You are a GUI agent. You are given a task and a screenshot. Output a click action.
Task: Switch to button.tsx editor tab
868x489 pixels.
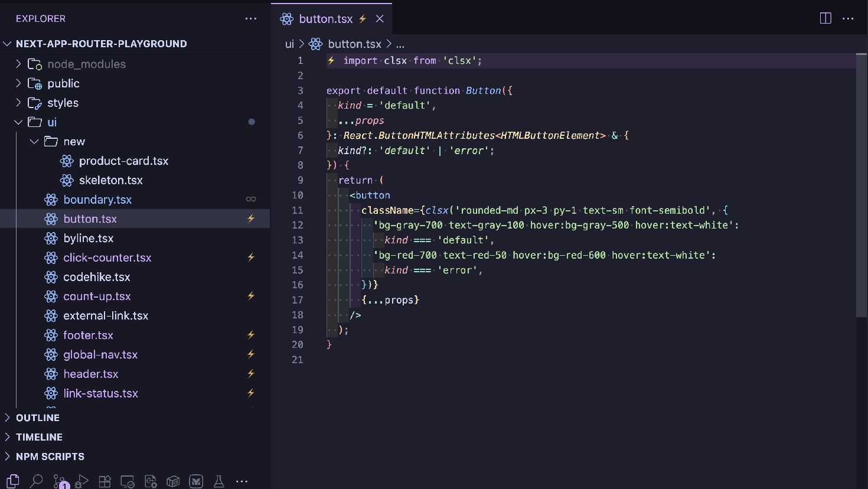pyautogui.click(x=332, y=19)
